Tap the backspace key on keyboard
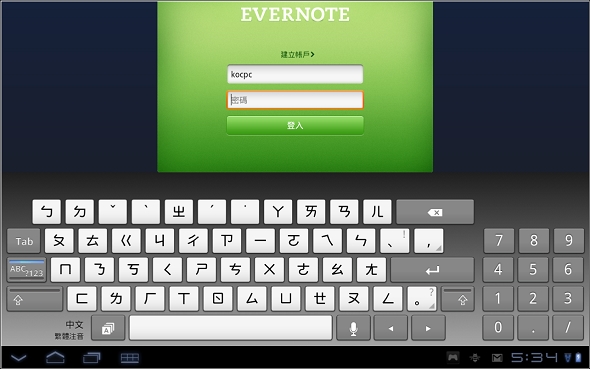Screen dimensions: 590x369 (x=435, y=212)
